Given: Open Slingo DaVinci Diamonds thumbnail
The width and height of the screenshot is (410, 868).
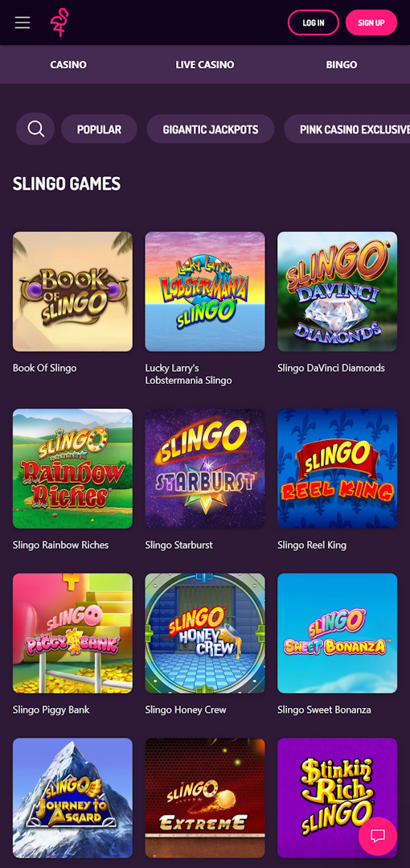Looking at the screenshot, I should click(337, 292).
